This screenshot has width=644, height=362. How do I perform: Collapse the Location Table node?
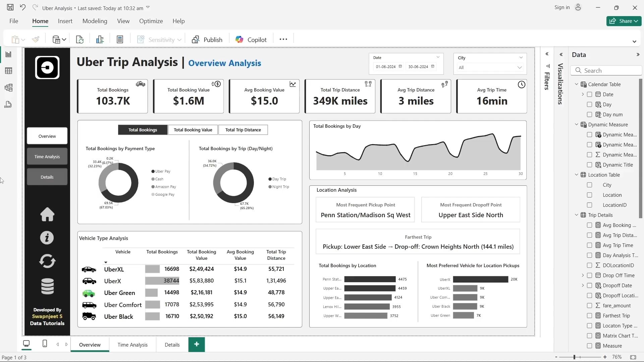click(x=577, y=175)
